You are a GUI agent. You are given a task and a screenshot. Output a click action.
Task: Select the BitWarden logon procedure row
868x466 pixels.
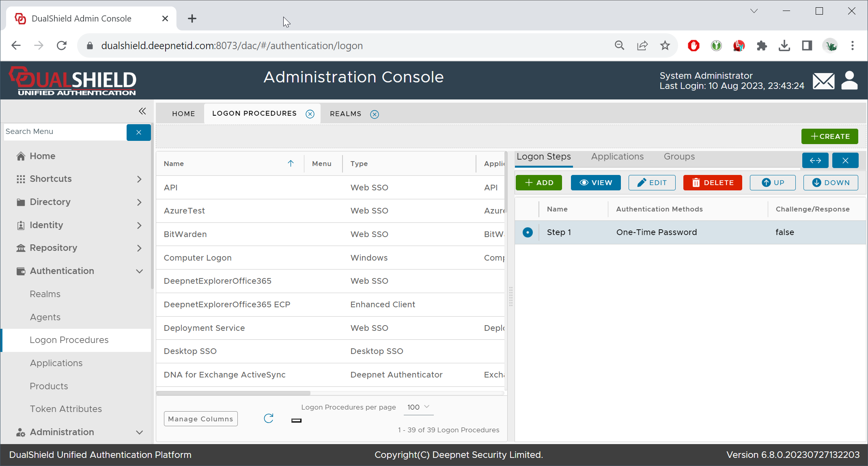click(x=185, y=234)
